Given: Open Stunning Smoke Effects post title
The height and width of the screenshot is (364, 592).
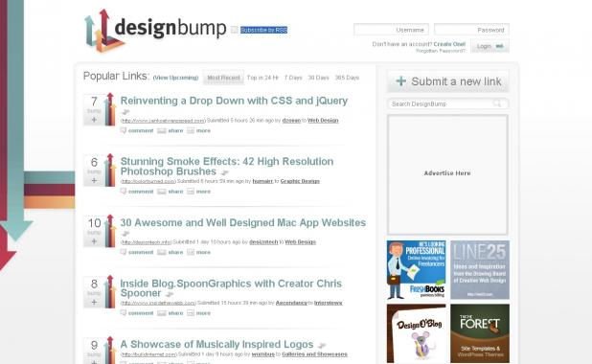Looking at the screenshot, I should [226, 167].
